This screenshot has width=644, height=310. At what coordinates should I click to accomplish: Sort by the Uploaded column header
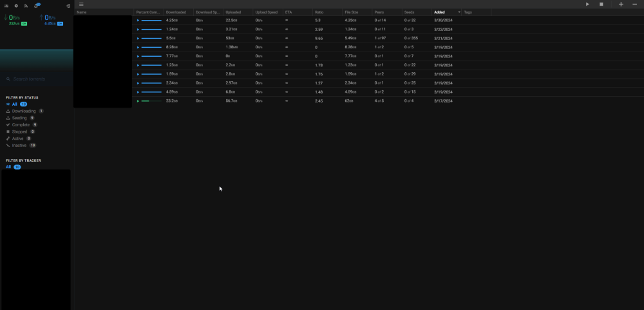pyautogui.click(x=238, y=12)
